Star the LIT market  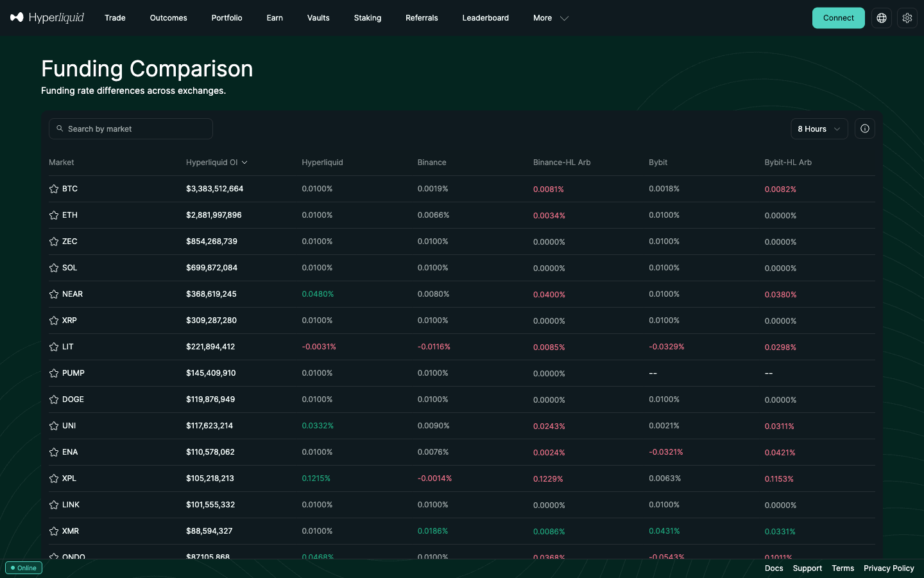click(54, 347)
